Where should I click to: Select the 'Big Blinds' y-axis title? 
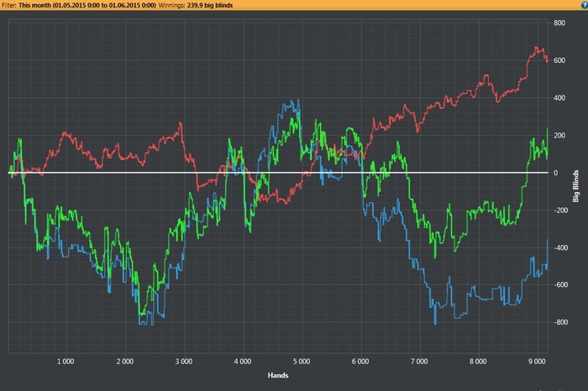(575, 186)
